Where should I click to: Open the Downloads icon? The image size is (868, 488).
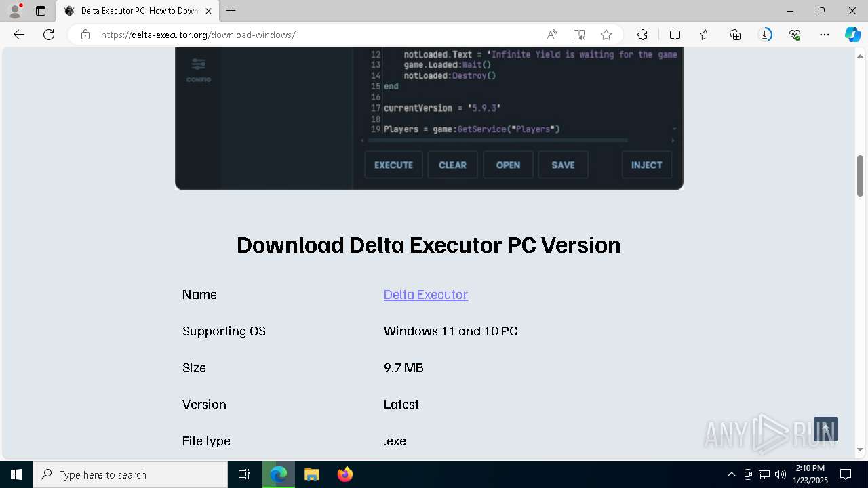tap(765, 35)
